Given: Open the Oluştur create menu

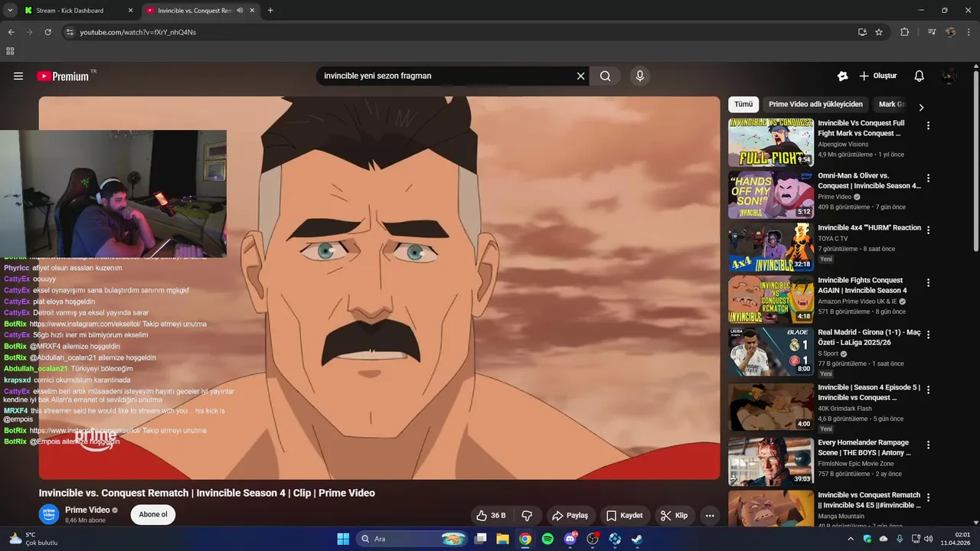Looking at the screenshot, I should (877, 76).
